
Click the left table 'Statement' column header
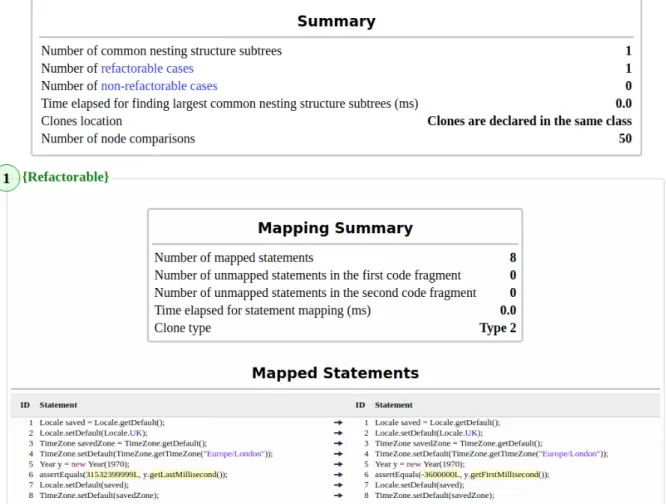tap(59, 405)
